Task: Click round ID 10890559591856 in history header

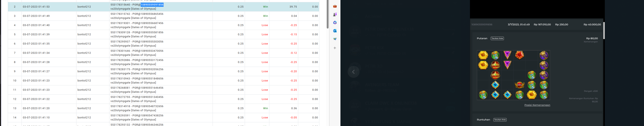Action: (x=482, y=25)
